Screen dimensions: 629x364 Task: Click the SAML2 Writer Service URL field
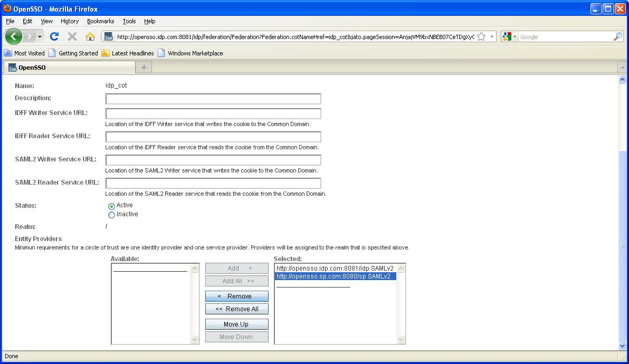coord(213,160)
